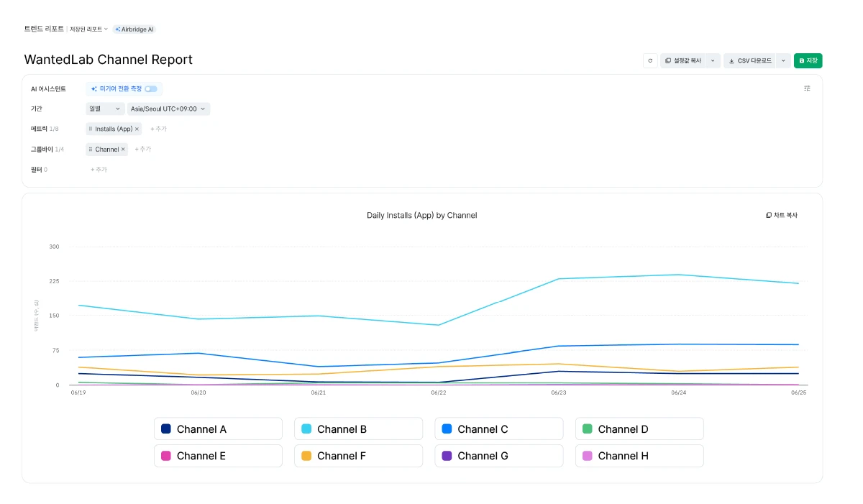Grab the Channel chip drag handle

[x=91, y=150]
